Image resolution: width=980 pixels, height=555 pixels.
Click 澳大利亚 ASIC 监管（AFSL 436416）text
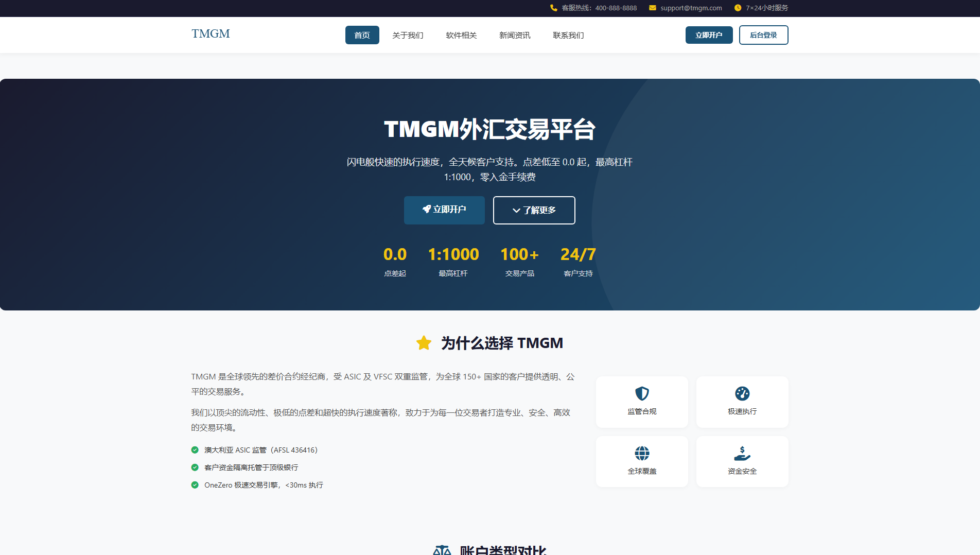pos(261,450)
